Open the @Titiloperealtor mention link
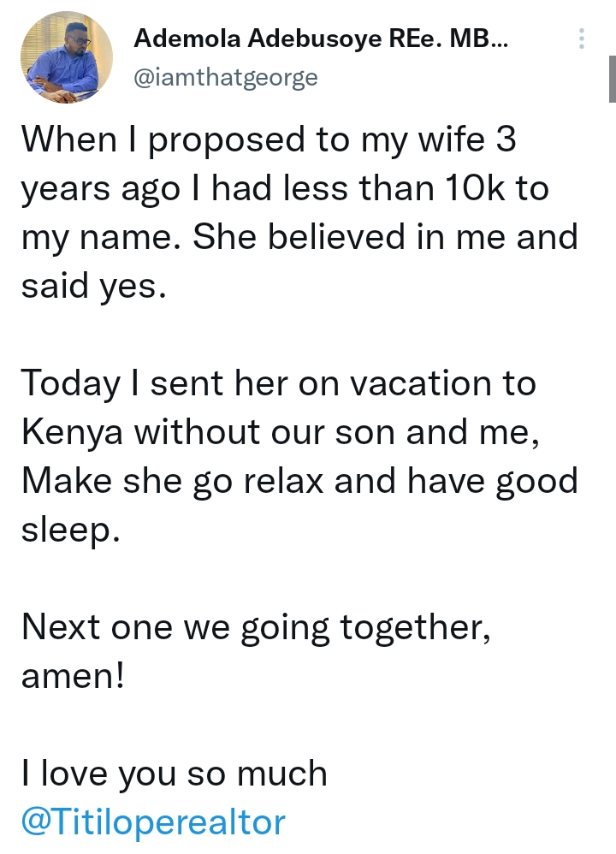This screenshot has width=616, height=854. pos(153,822)
